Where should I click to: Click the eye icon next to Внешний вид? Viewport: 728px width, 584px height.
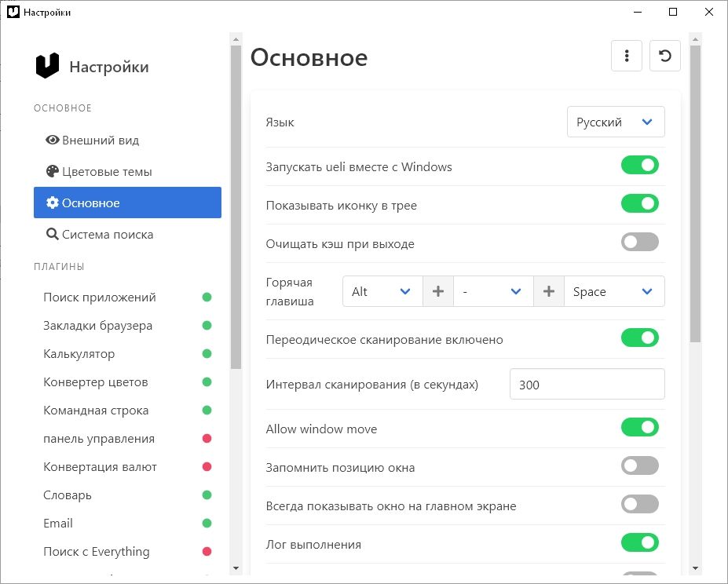pyautogui.click(x=53, y=141)
